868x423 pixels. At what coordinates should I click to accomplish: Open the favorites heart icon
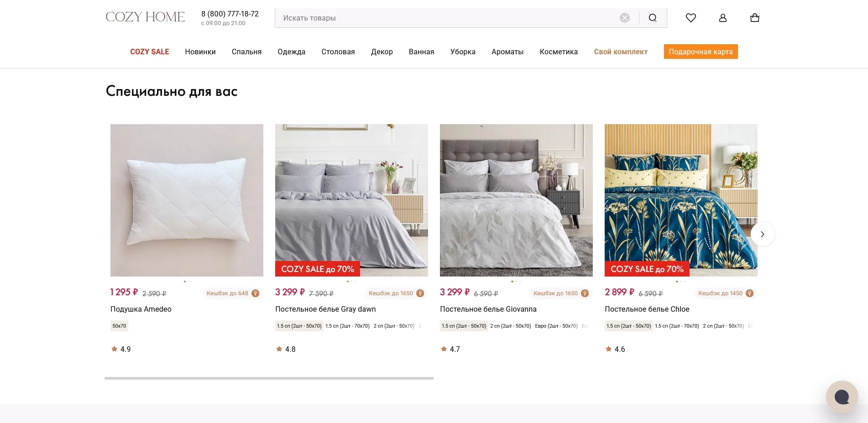(690, 18)
